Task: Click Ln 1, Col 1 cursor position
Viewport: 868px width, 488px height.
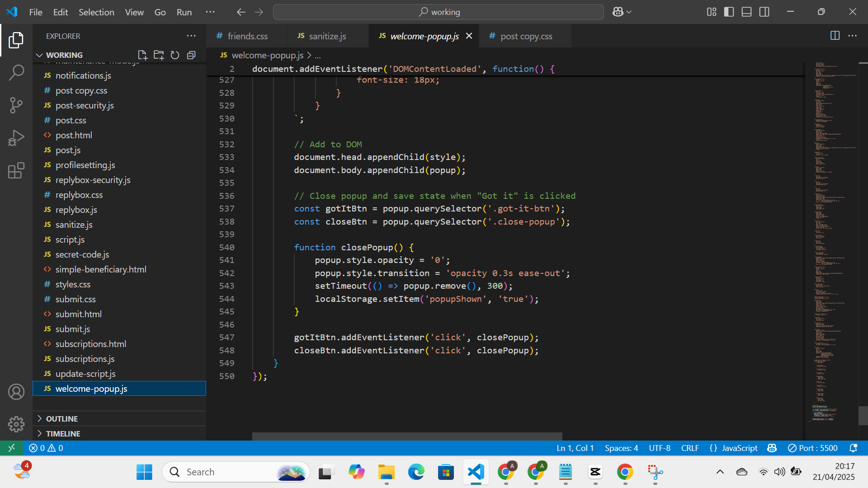Action: coord(575,448)
